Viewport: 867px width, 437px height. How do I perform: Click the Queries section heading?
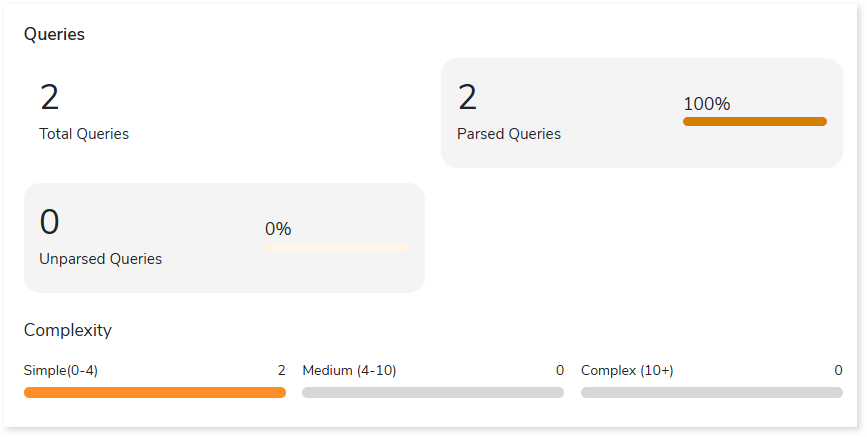54,34
